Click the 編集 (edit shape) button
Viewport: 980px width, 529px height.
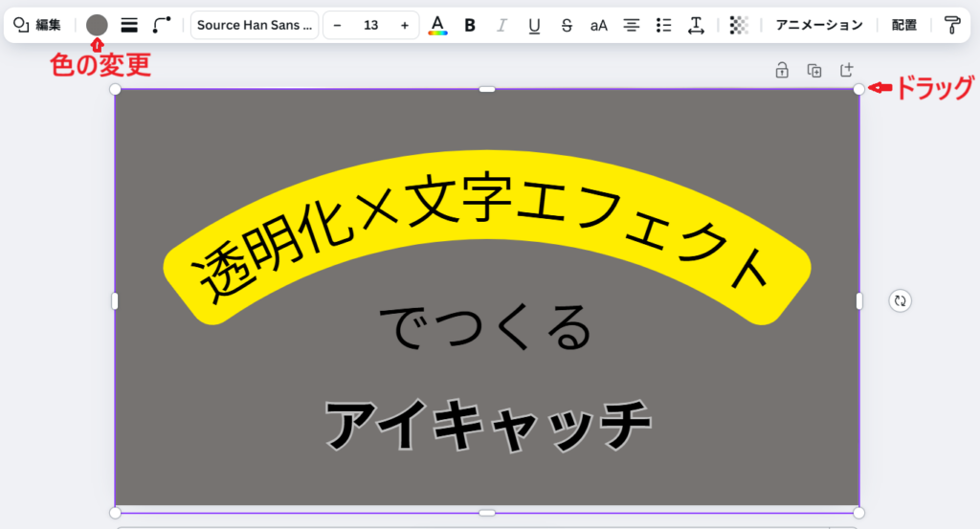click(x=37, y=25)
